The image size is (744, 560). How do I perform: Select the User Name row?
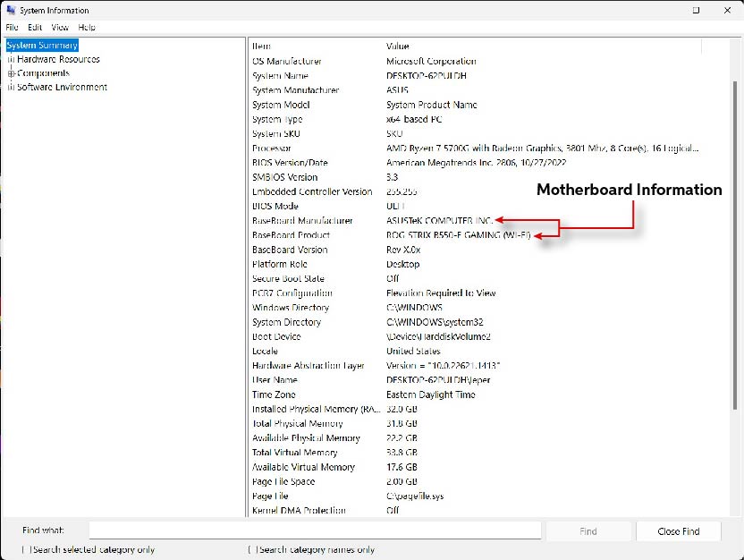475,380
